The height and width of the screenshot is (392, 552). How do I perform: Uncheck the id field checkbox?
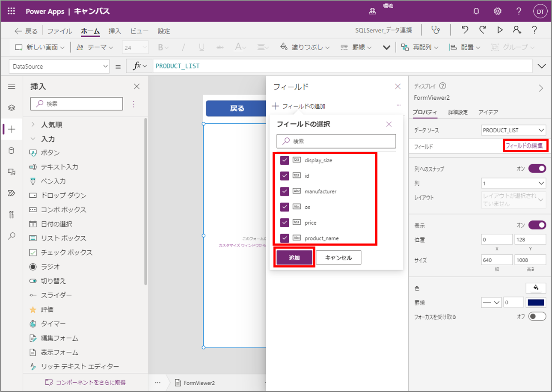(x=285, y=175)
